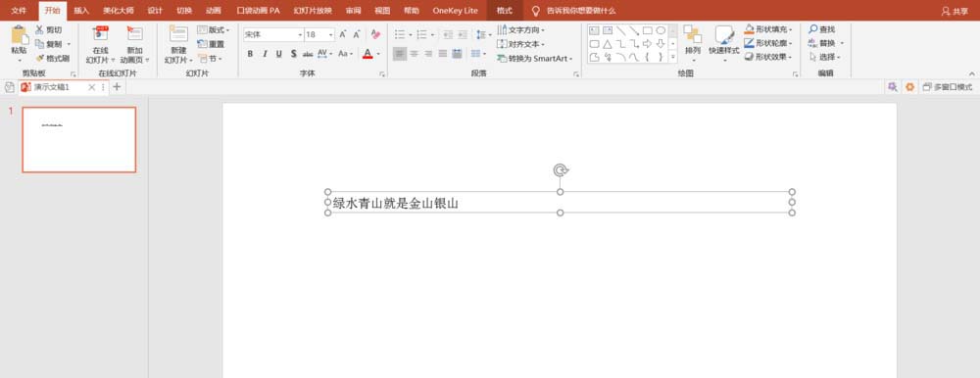
Task: Click the New Slide (新建幻灯片) icon
Action: pos(178,34)
